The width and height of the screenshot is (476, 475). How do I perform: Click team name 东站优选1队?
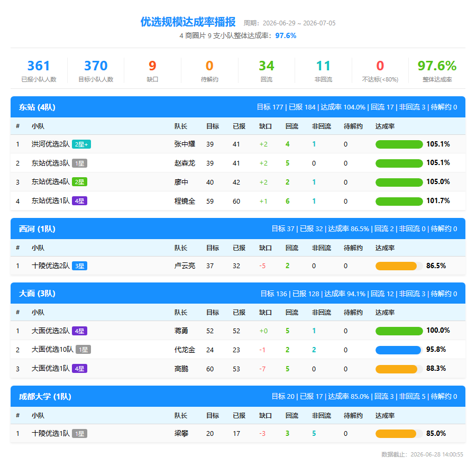pos(51,200)
